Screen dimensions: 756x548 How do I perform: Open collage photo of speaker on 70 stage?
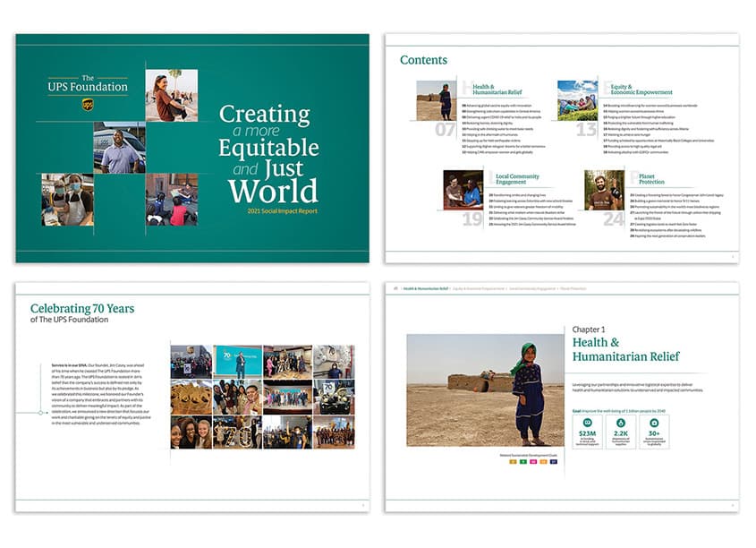(x=238, y=362)
